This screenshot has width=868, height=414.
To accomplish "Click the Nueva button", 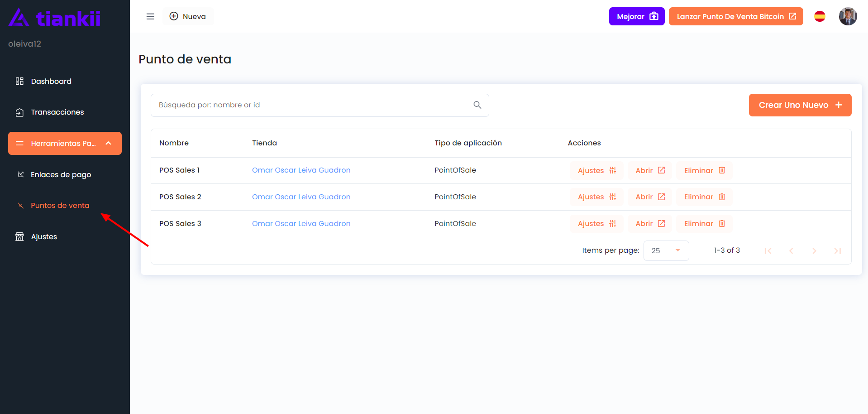I will click(x=188, y=16).
